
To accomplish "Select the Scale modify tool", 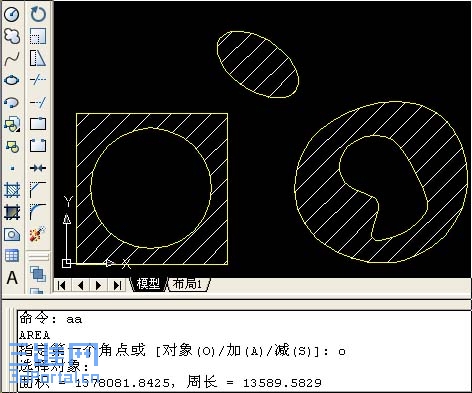I will 38,36.
